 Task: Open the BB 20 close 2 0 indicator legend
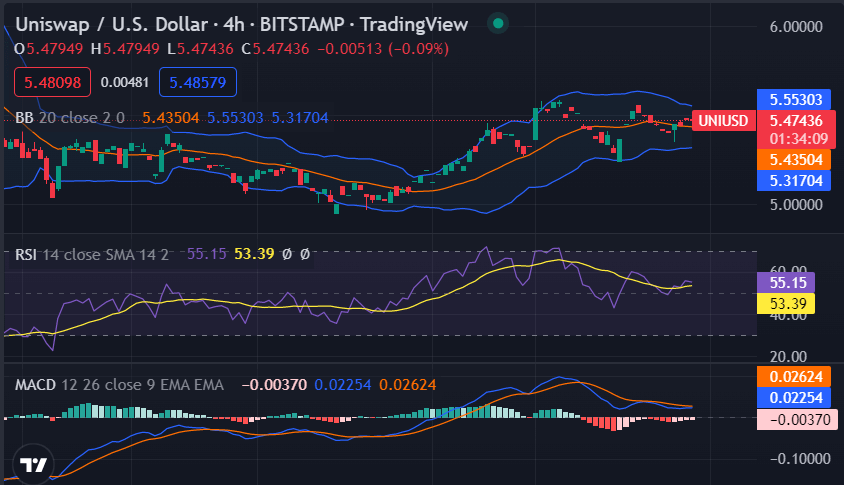click(70, 117)
